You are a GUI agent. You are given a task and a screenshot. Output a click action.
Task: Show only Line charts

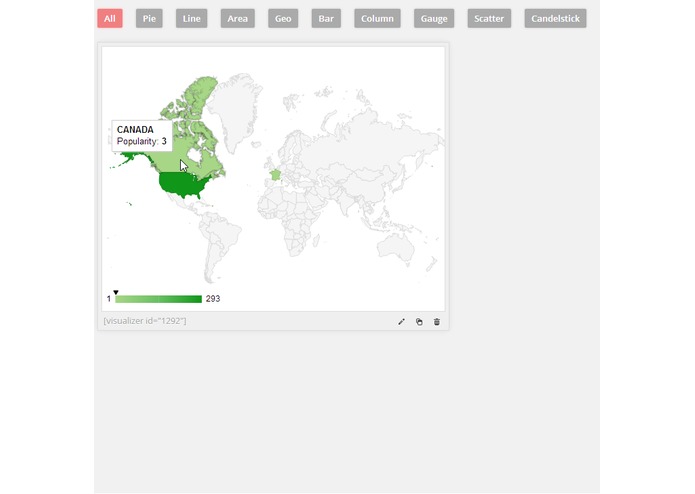click(191, 19)
